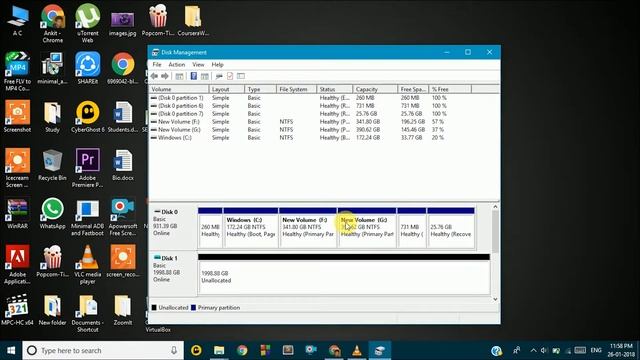Click the last toolbar icon for view settings
The image size is (640, 360).
241,76
